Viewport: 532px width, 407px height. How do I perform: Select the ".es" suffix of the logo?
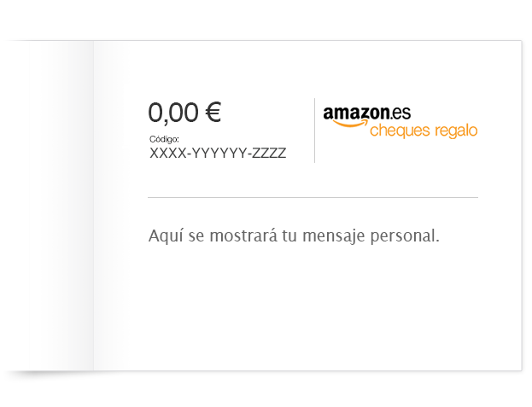coord(400,113)
